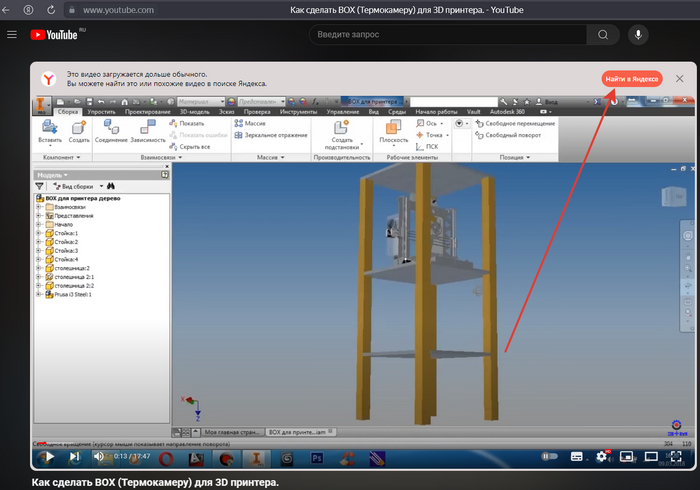Click the YouTube search magnifier button
This screenshot has height=490, width=700.
(x=603, y=35)
